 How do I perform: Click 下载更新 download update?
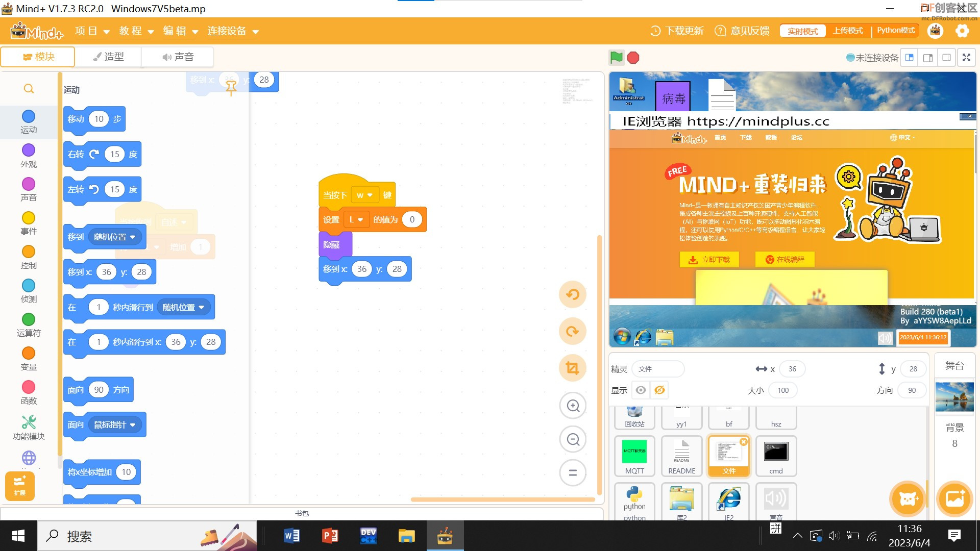[x=677, y=31]
